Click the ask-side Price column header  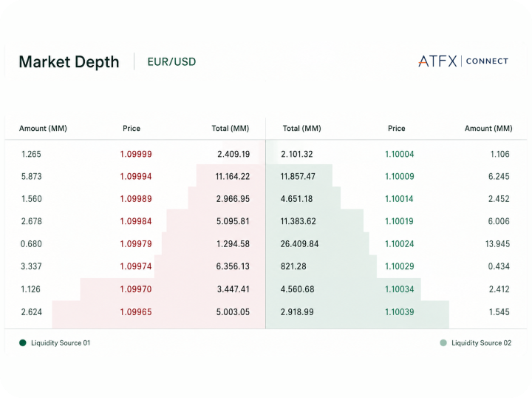396,129
